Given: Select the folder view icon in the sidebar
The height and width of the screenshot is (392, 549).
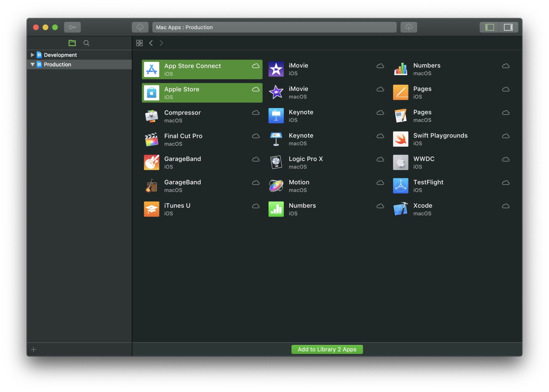Looking at the screenshot, I should [x=72, y=43].
